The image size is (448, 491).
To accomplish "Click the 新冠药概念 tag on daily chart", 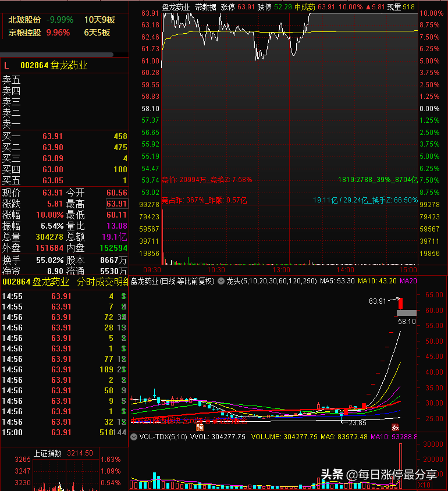I will click(229, 421).
